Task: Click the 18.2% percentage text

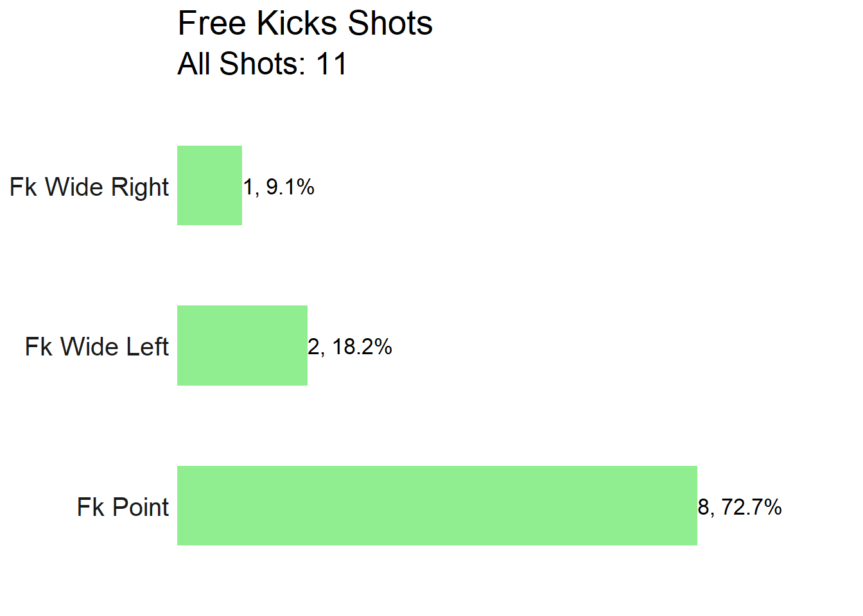Action: pyautogui.click(x=362, y=346)
